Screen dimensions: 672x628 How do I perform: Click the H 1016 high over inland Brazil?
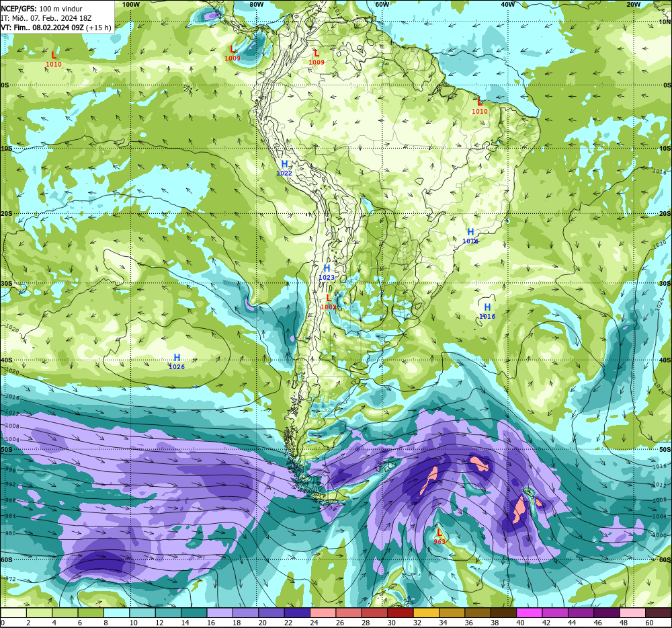(x=470, y=236)
